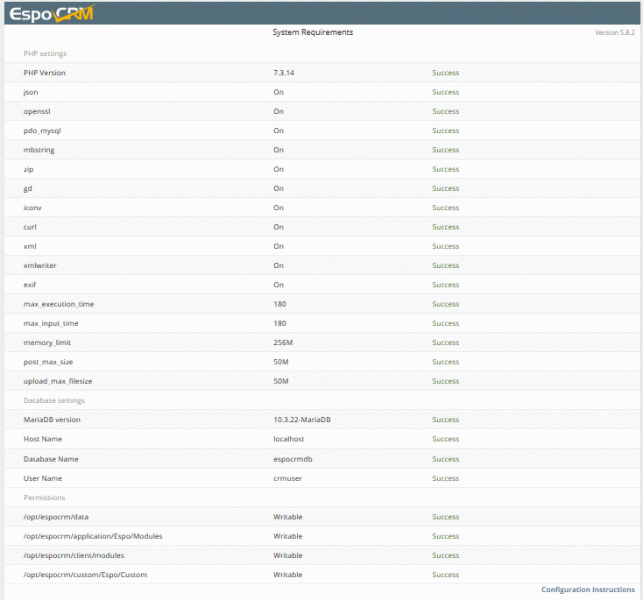
Task: Click Success status for the curl row
Action: click(x=445, y=227)
